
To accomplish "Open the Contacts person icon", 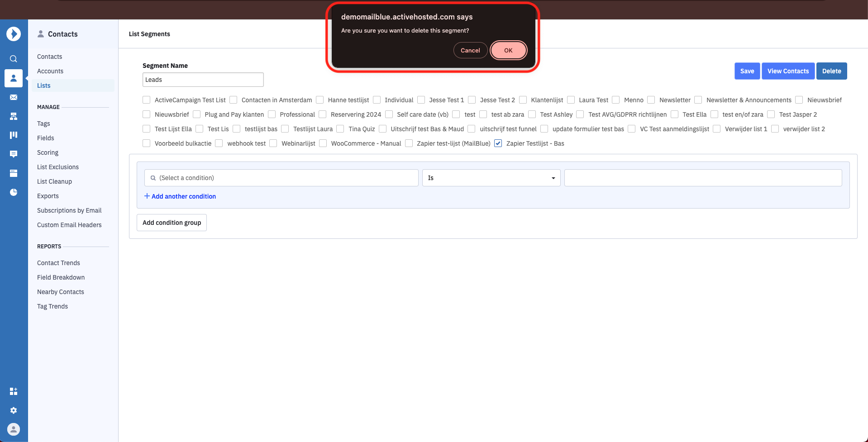I will click(14, 78).
